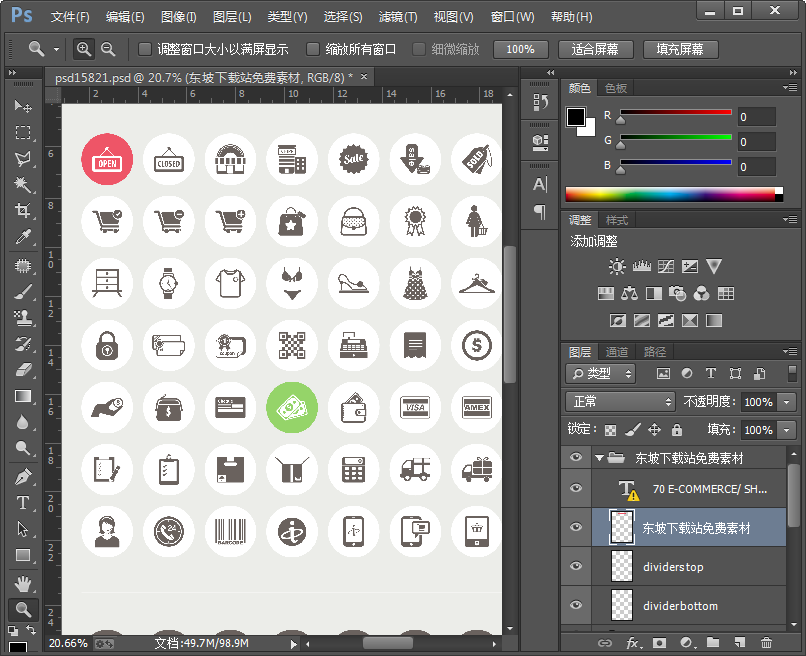
Task: Click the 适合屏幕 button
Action: [595, 49]
